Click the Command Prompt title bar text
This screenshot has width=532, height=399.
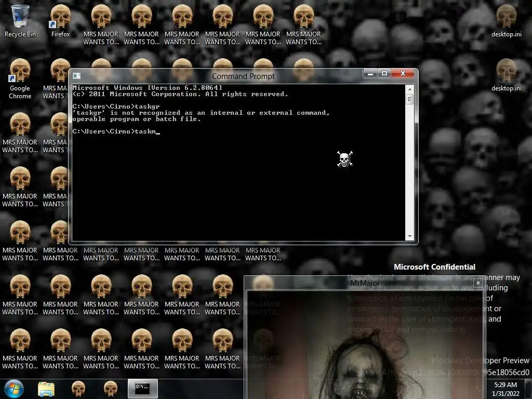pyautogui.click(x=243, y=76)
